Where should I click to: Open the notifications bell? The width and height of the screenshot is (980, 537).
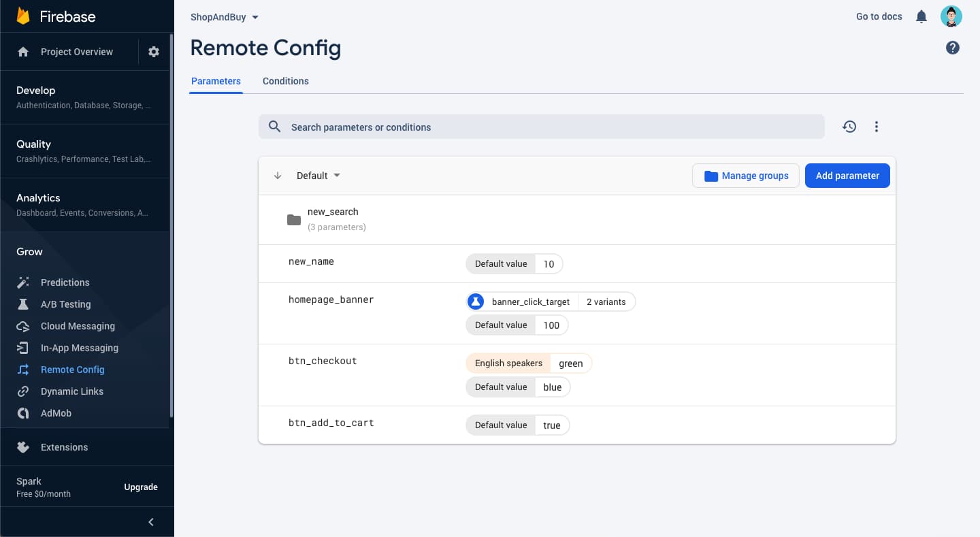pyautogui.click(x=921, y=16)
